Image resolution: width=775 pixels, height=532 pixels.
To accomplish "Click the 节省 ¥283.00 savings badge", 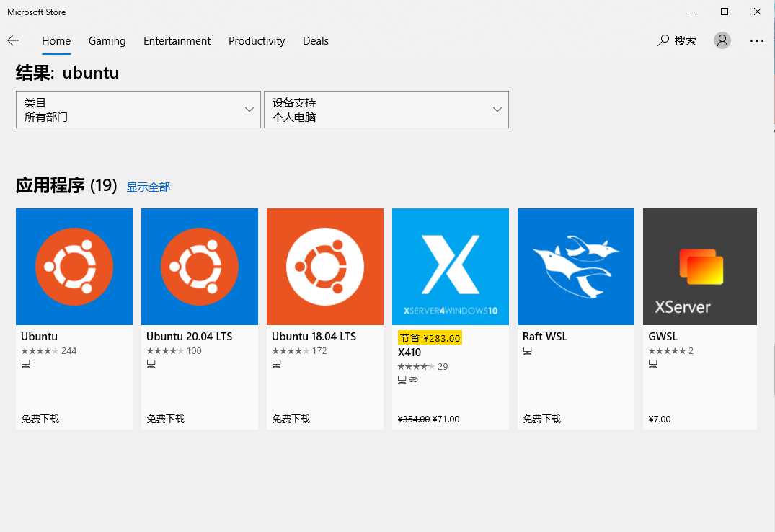I will tap(430, 337).
